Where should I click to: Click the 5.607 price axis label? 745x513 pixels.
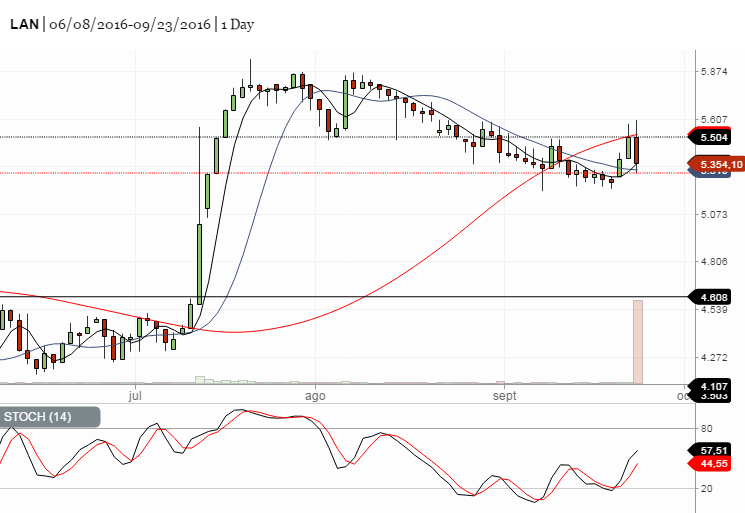714,119
